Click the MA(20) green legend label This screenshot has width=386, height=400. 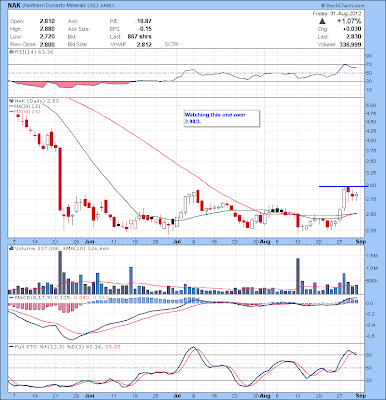coord(24,106)
